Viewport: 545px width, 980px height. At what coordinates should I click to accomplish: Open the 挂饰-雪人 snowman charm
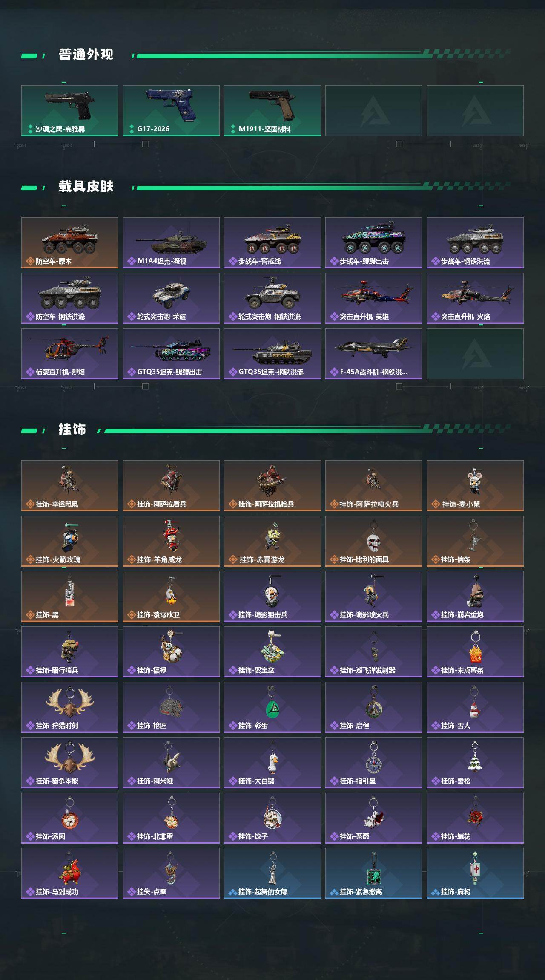(x=475, y=707)
